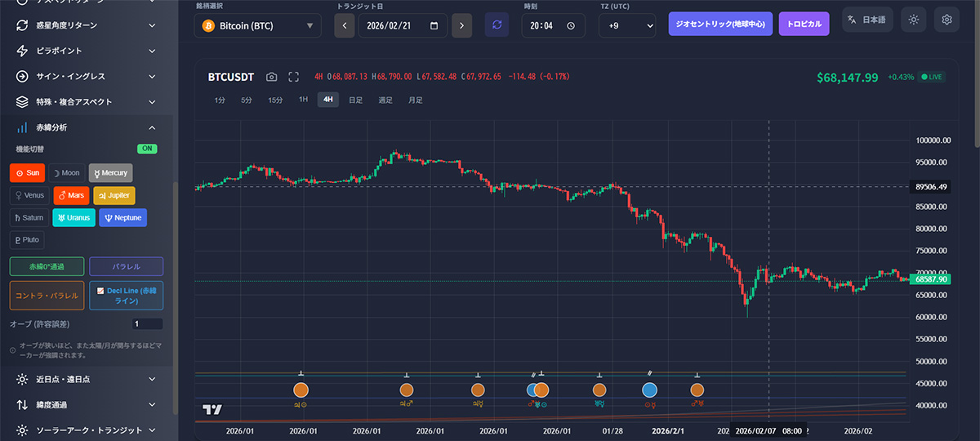The height and width of the screenshot is (441, 980).
Task: Open the +9 timezone dropdown
Action: click(627, 26)
